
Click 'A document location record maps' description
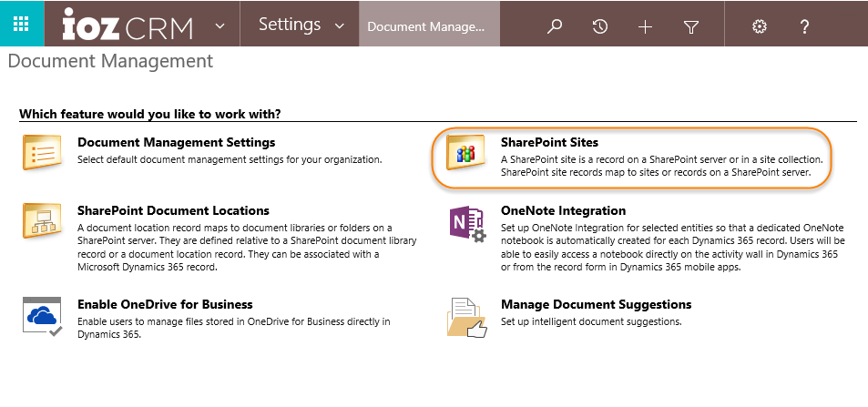pos(247,247)
